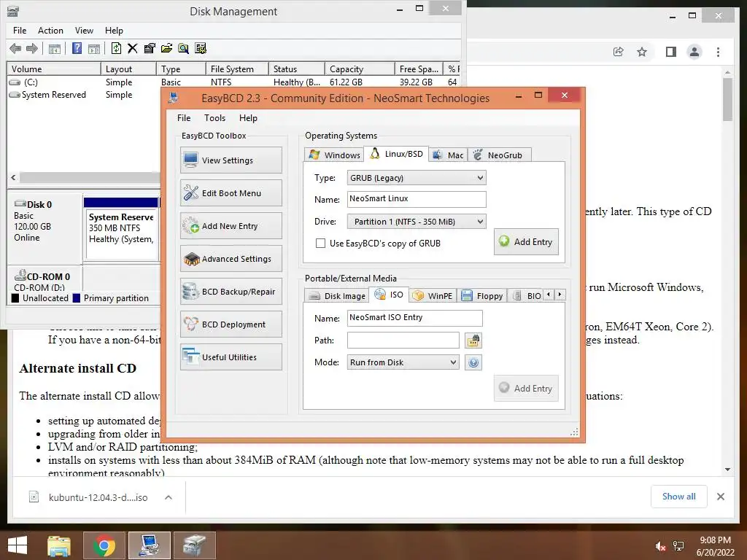Switch to the NeoGrub tab

tap(499, 155)
